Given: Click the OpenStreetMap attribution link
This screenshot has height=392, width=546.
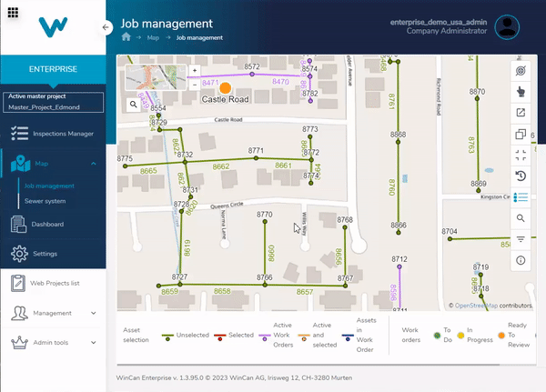Looking at the screenshot, I should click(476, 306).
